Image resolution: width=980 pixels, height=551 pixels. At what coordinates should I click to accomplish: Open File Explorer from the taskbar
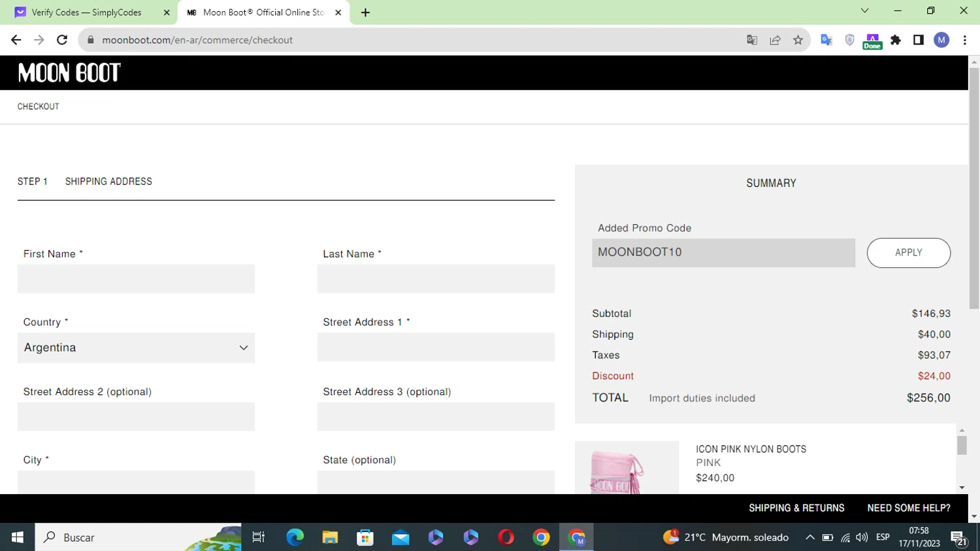(x=330, y=537)
